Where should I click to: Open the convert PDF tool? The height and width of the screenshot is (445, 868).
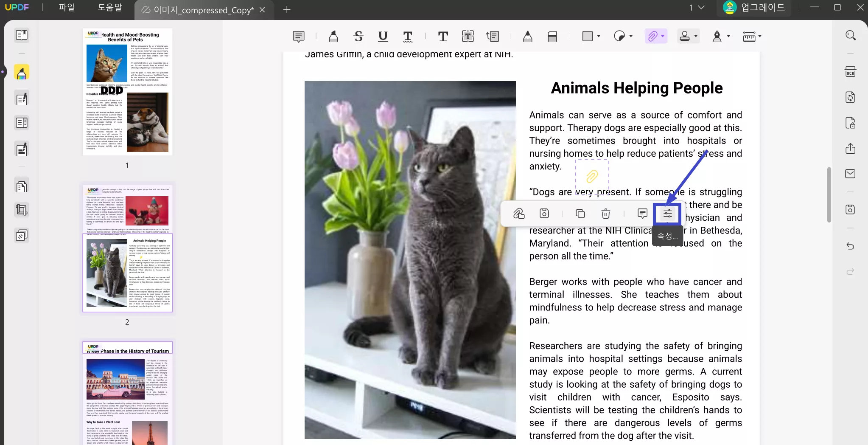pyautogui.click(x=850, y=97)
